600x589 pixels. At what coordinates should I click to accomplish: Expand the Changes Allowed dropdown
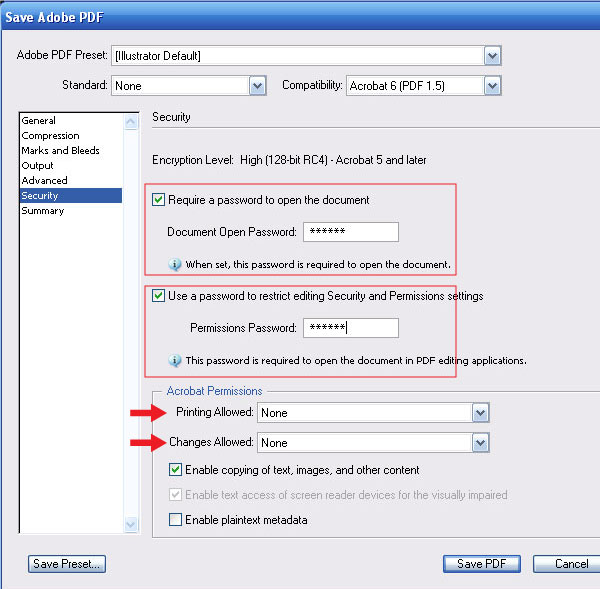(x=480, y=443)
